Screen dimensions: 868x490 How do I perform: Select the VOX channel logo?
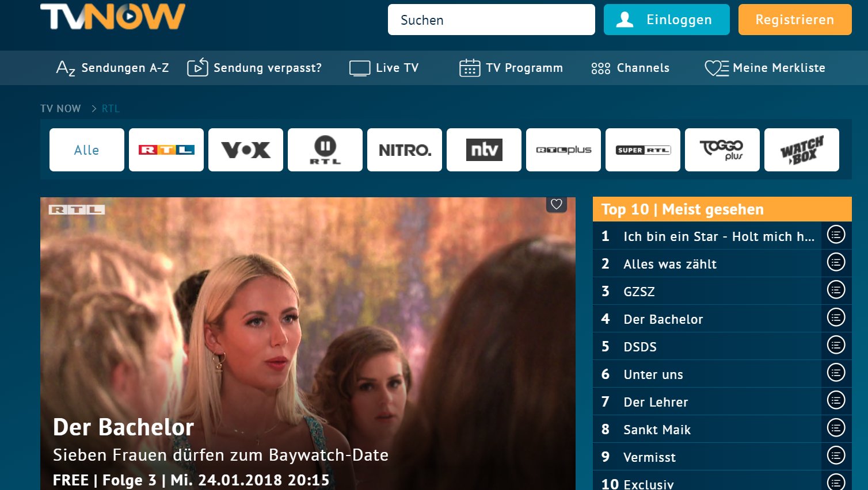click(x=246, y=150)
